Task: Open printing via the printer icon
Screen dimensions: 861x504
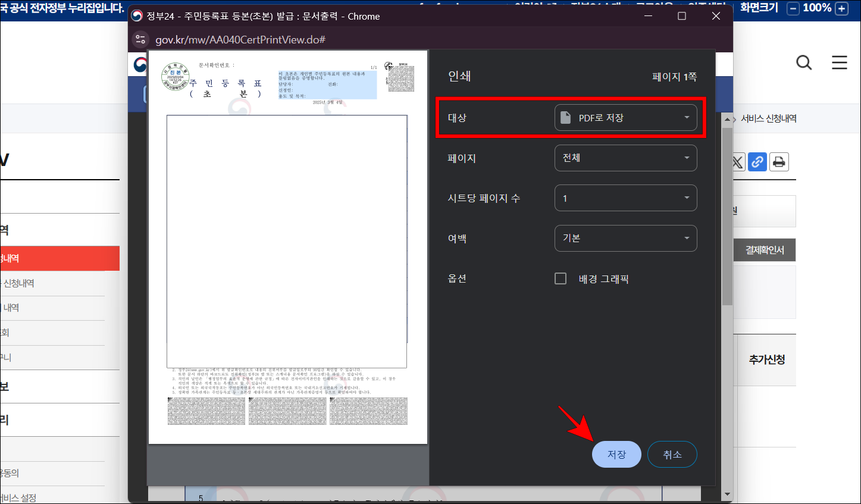Action: (779, 162)
